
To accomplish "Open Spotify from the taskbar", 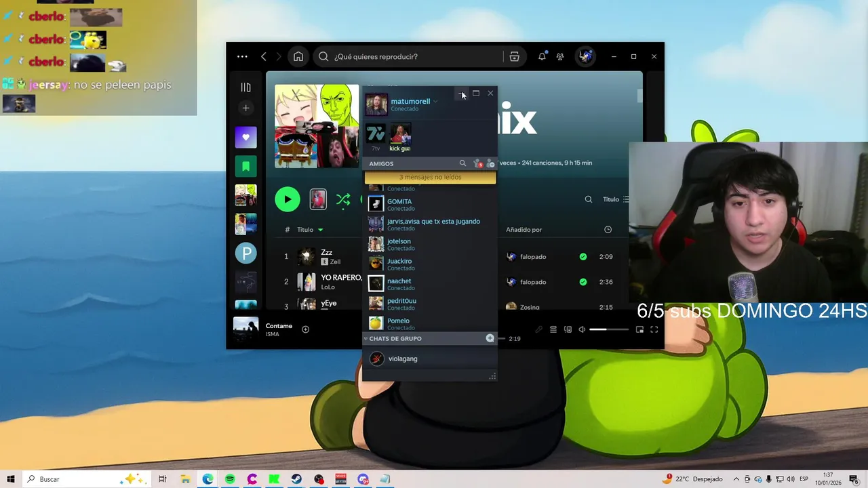I will point(230,479).
